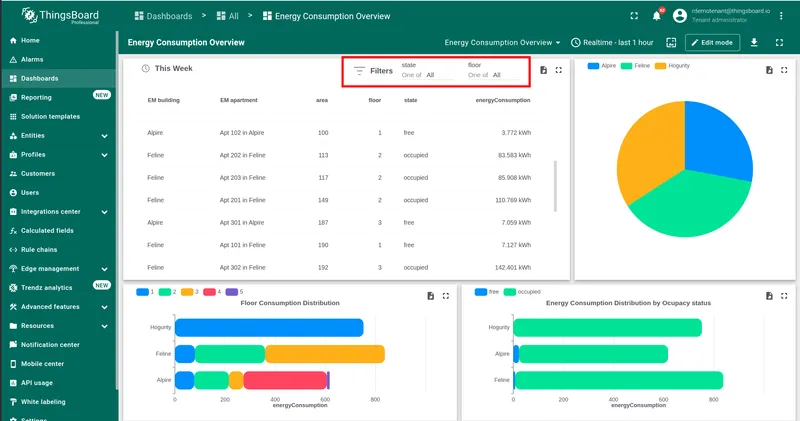
Task: Click the Dashboards breadcrumb link
Action: click(163, 16)
